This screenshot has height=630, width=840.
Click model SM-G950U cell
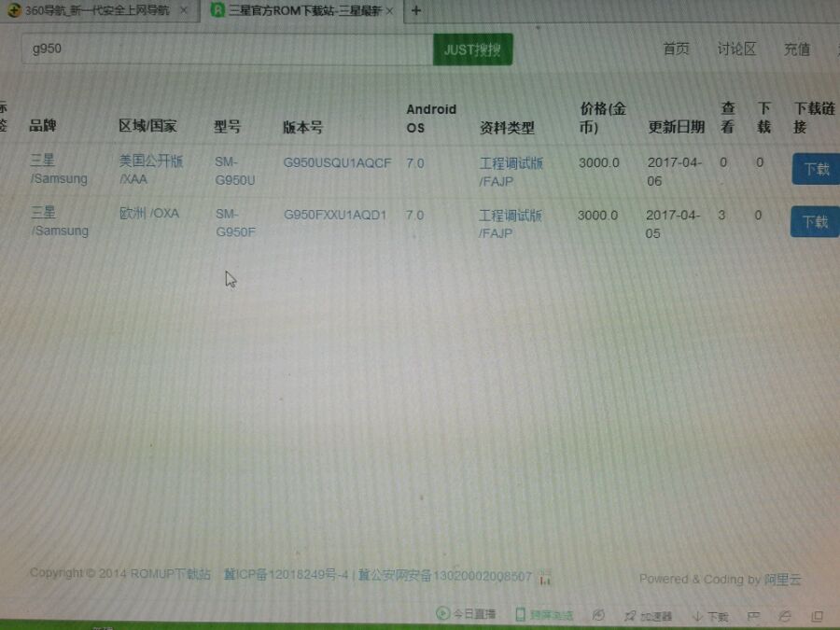234,171
